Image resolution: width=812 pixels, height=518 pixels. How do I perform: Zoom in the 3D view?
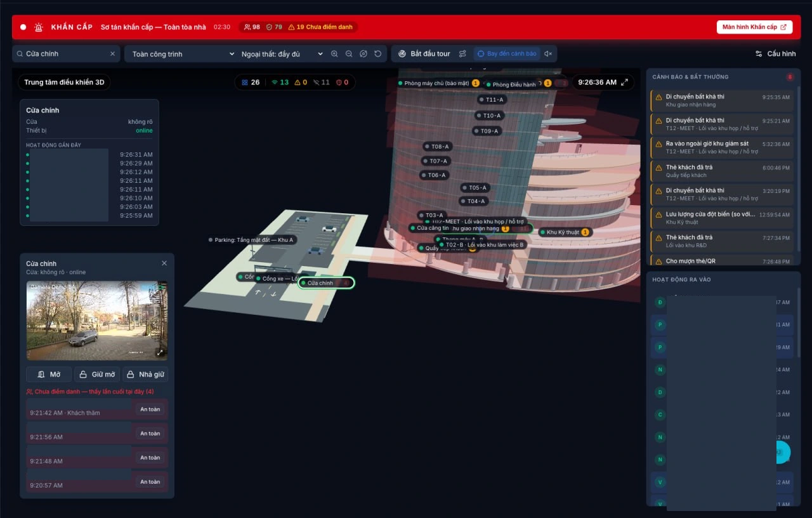[x=334, y=54]
